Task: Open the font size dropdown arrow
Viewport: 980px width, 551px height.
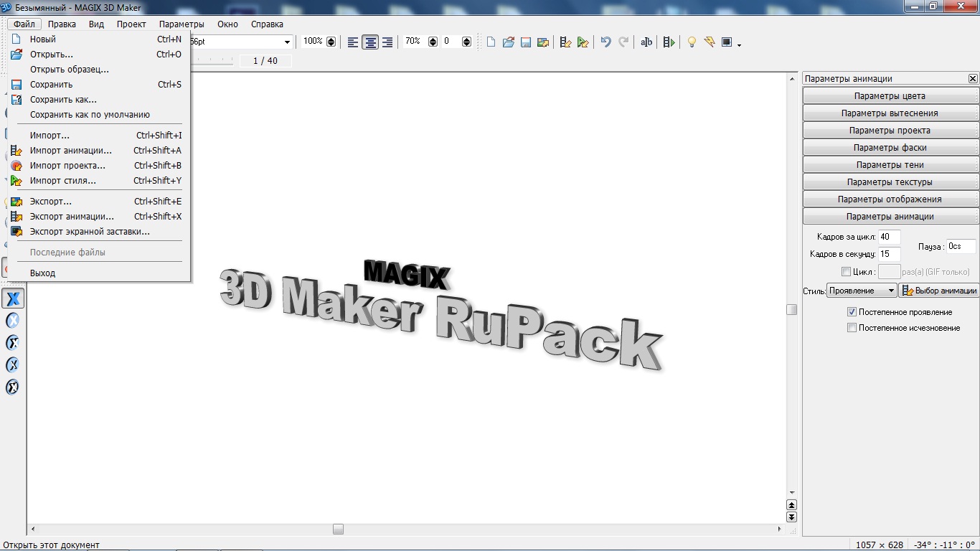Action: click(287, 42)
